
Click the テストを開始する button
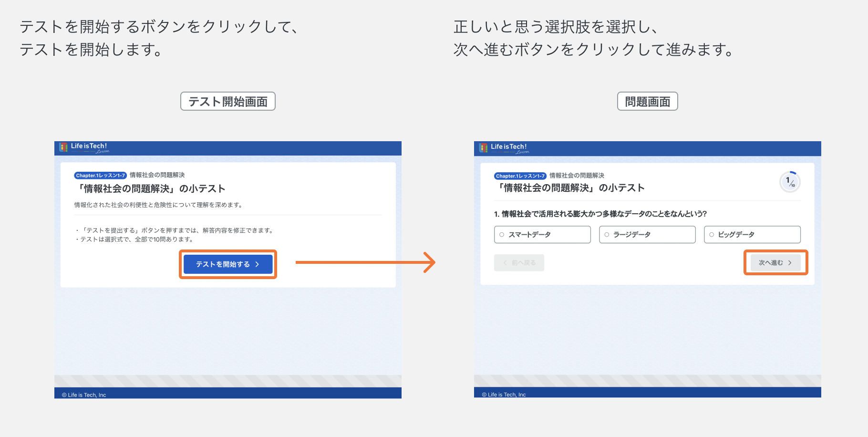click(228, 264)
